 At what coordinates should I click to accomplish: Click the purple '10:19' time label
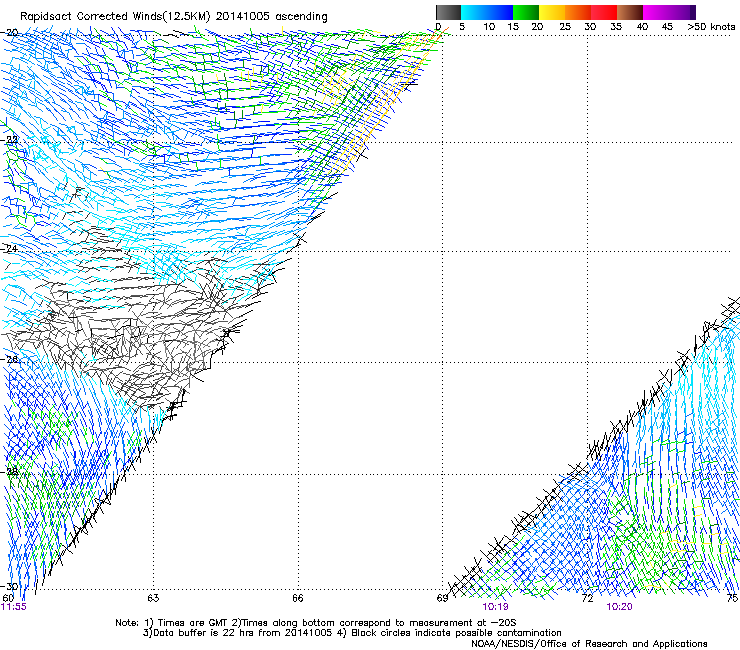tap(495, 607)
